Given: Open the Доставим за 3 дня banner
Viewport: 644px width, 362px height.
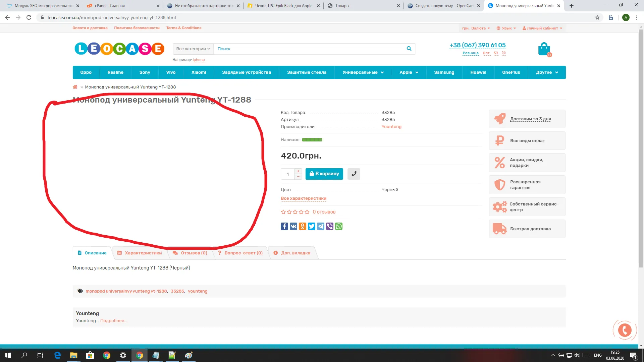Looking at the screenshot, I should 527,119.
